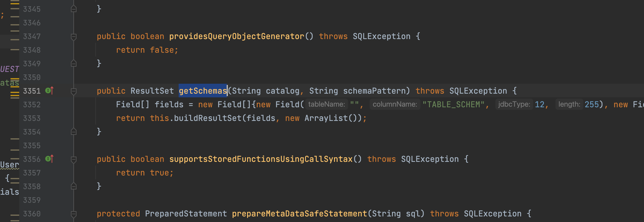The width and height of the screenshot is (644, 222).
Task: Click the yellow change marker beside line 3351
Action: [x=15, y=92]
